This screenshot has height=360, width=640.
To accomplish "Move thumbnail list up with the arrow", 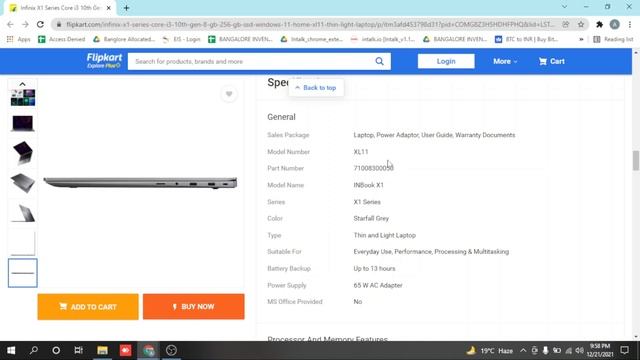I will pos(22,84).
